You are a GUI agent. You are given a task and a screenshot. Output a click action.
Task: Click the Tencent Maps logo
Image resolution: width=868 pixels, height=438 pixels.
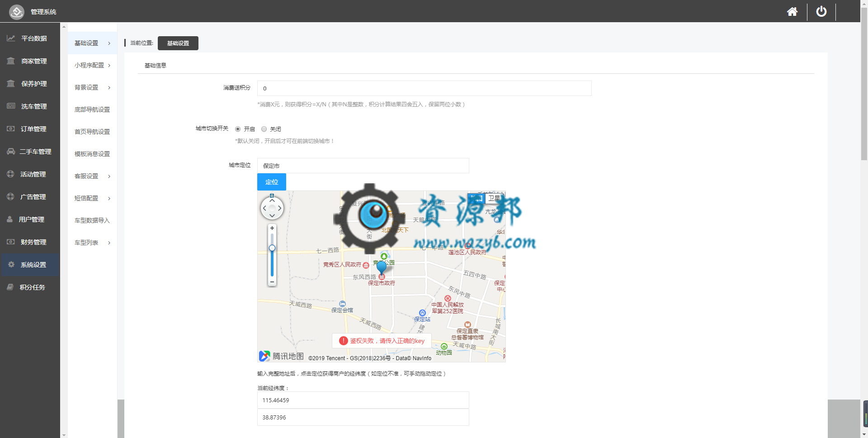(x=281, y=357)
